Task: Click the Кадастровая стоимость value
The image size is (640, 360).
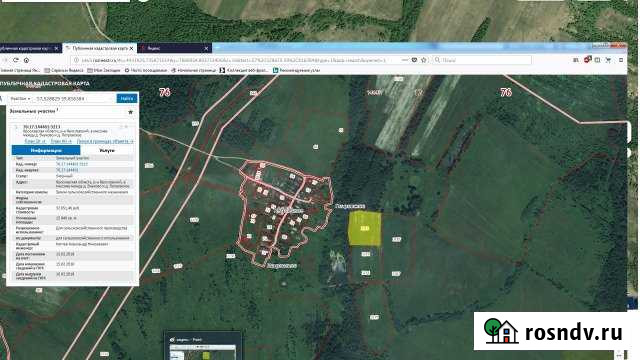Action: click(x=67, y=208)
